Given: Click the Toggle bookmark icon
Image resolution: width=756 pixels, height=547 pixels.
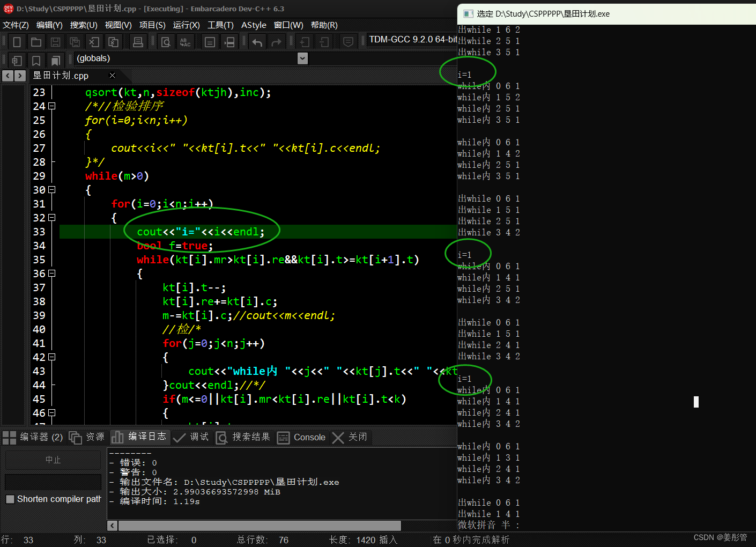Looking at the screenshot, I should (36, 61).
